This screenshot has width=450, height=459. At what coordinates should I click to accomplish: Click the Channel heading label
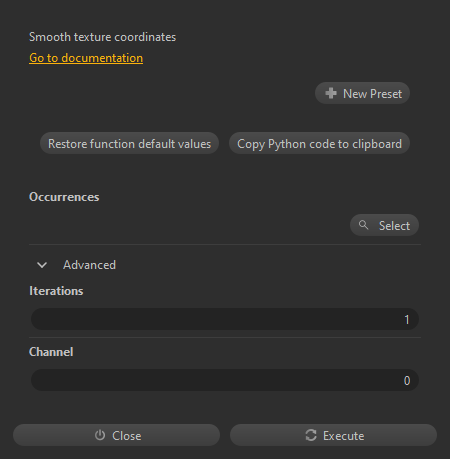51,352
